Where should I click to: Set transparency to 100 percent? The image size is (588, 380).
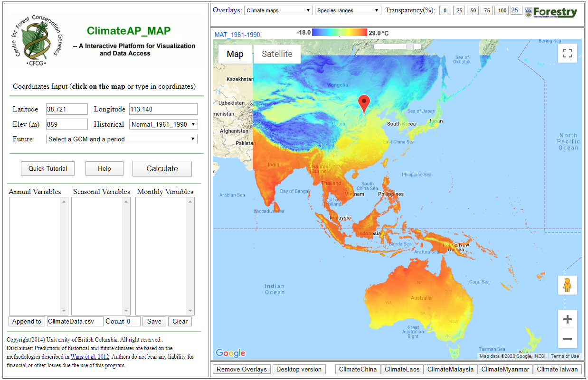[x=501, y=10]
